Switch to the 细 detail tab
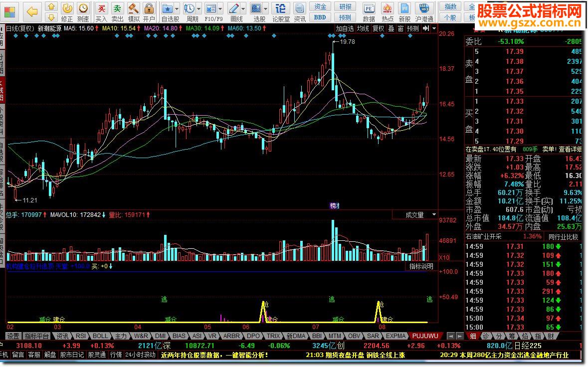Image resolution: width=588 pixels, height=367 pixels. click(473, 336)
